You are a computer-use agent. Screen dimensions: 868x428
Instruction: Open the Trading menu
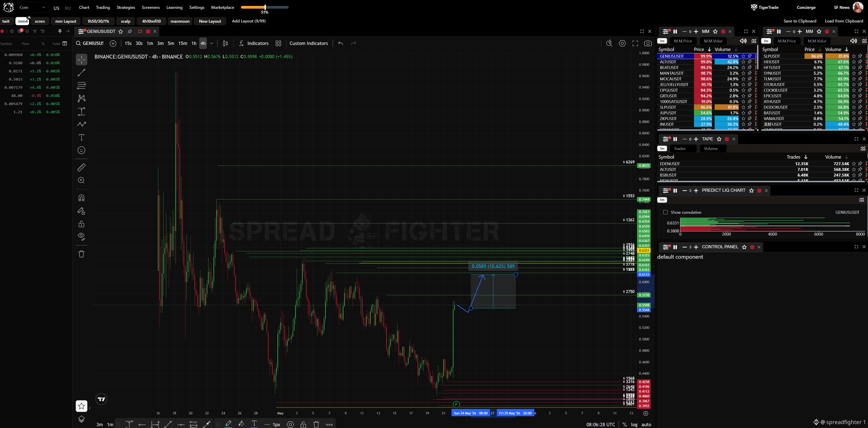pyautogui.click(x=103, y=7)
